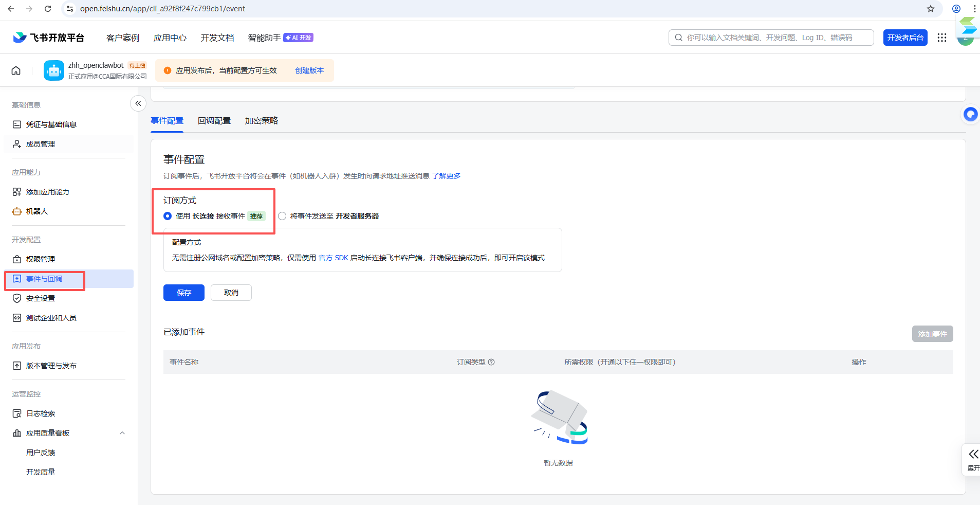The image size is (980, 505).
Task: Click the zhh_openclawbot robot app icon
Action: point(54,70)
